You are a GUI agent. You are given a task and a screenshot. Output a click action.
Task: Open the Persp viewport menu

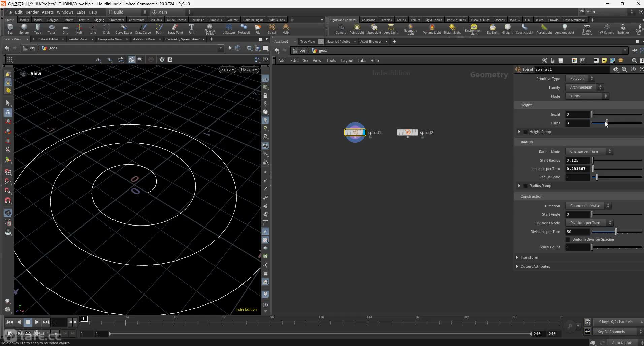pyautogui.click(x=227, y=69)
